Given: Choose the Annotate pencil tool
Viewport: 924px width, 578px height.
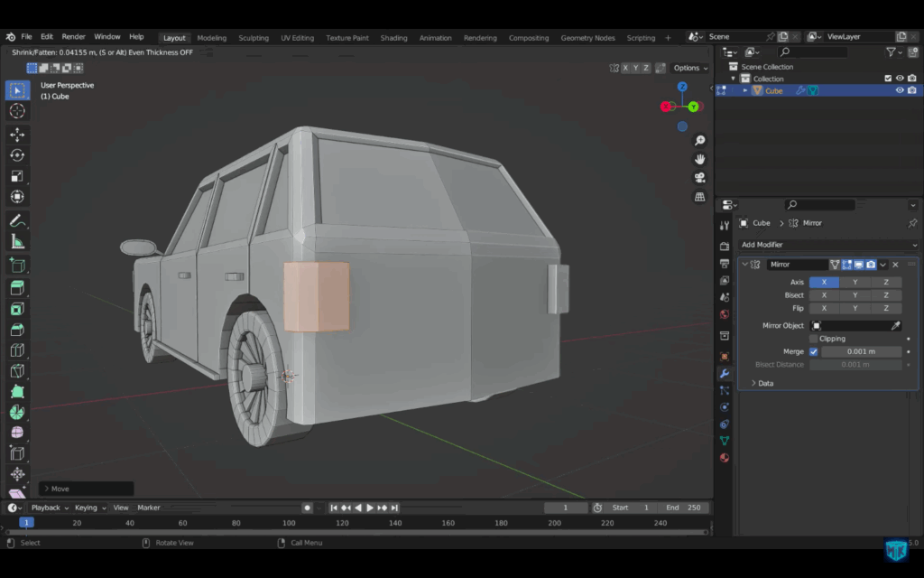Looking at the screenshot, I should [17, 220].
